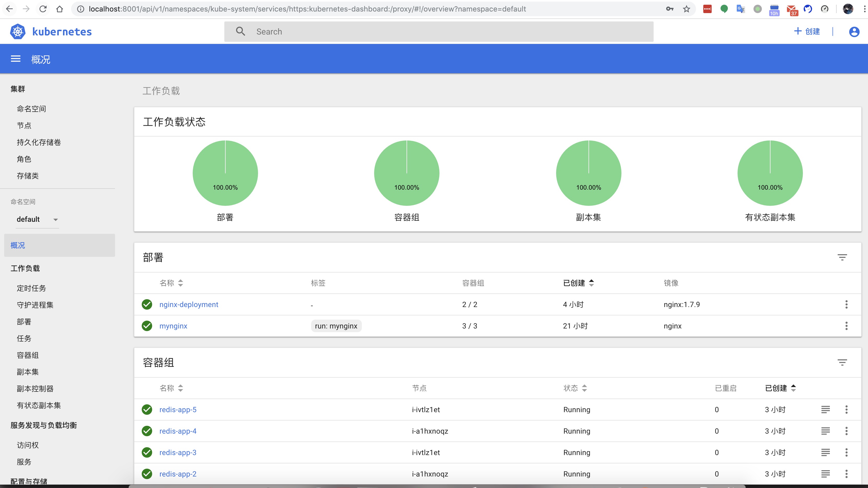The image size is (868, 488).
Task: Click the Kubernetes logo icon
Action: pos(18,32)
